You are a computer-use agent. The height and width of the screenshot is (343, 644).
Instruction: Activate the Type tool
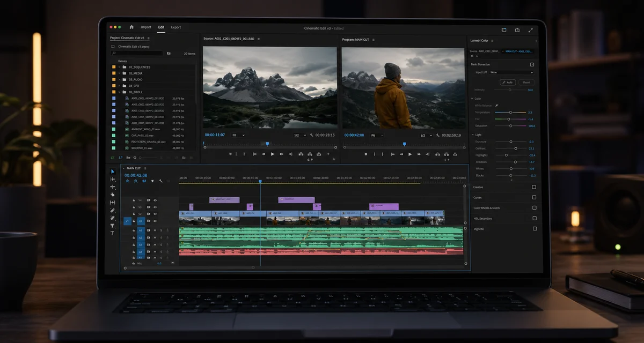coord(112,233)
